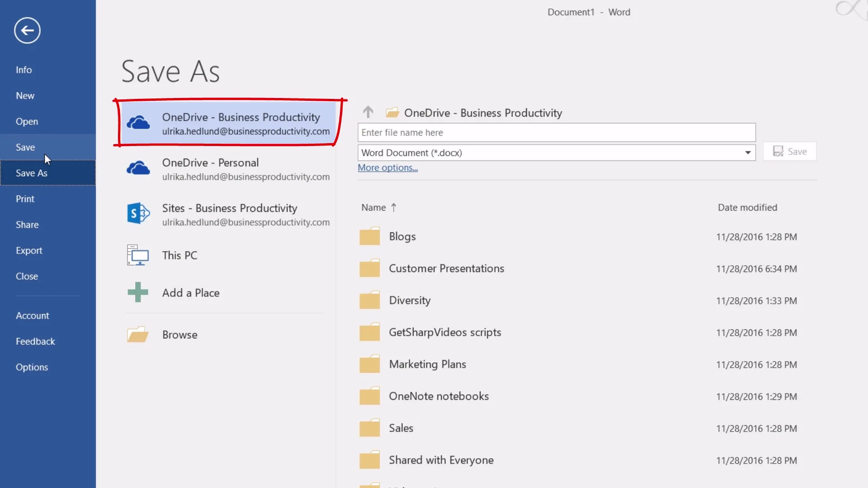This screenshot has height=488, width=868.
Task: Open the More options link
Action: (x=387, y=168)
